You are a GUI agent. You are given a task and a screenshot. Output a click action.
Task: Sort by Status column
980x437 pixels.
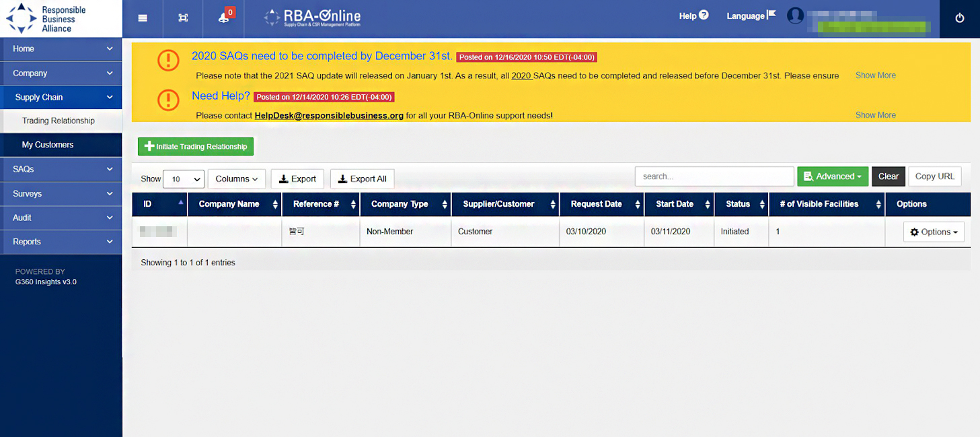[x=741, y=204]
